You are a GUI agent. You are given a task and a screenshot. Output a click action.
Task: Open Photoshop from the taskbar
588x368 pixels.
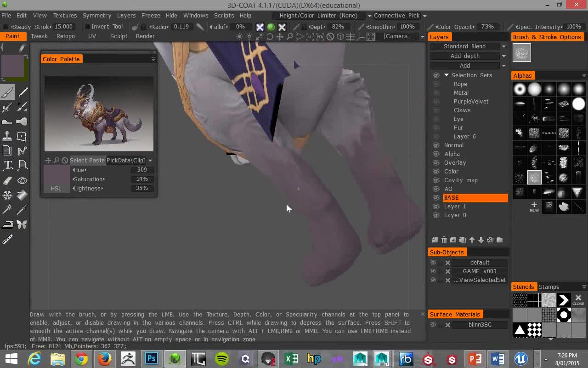151,359
